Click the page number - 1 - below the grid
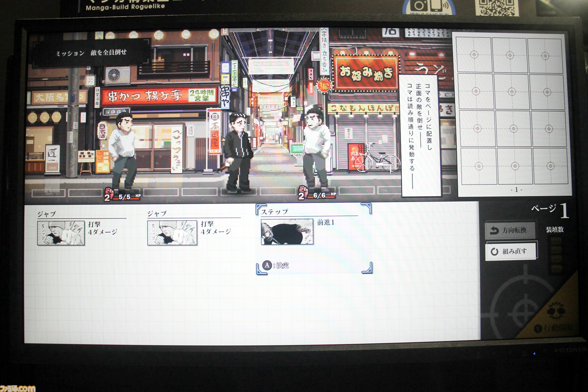Viewport: 588px width, 392px height. click(x=516, y=189)
